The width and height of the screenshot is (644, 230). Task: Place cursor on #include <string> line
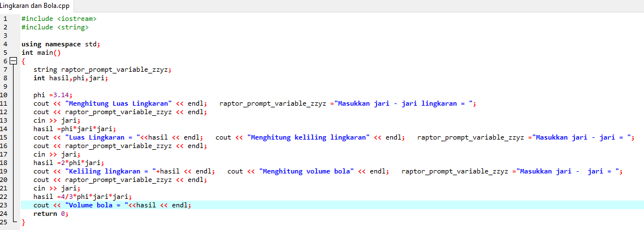pyautogui.click(x=55, y=27)
